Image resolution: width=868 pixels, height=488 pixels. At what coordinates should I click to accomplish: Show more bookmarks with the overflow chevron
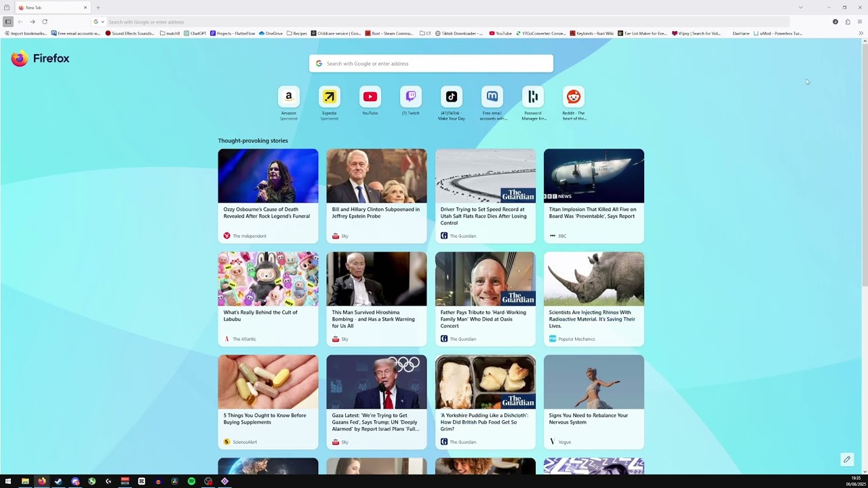[x=861, y=33]
